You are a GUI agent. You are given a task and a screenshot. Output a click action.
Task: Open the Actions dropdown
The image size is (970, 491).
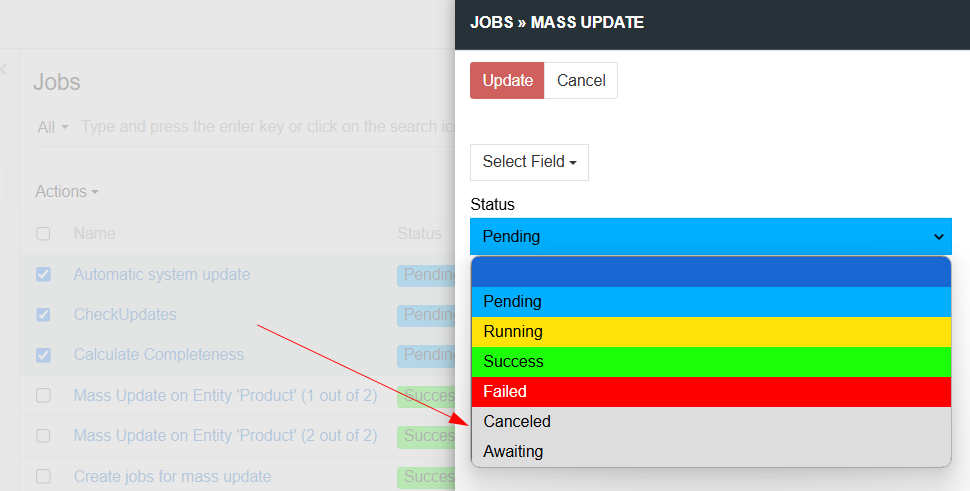67,192
